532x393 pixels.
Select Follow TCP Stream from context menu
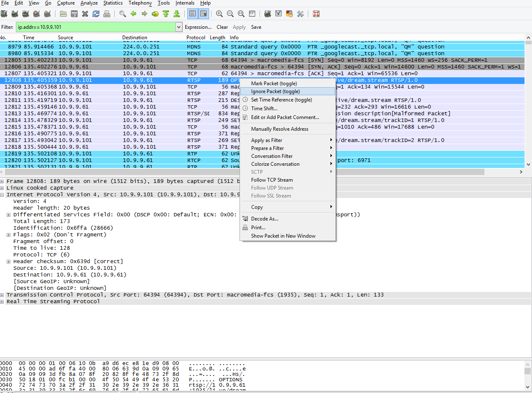(272, 180)
